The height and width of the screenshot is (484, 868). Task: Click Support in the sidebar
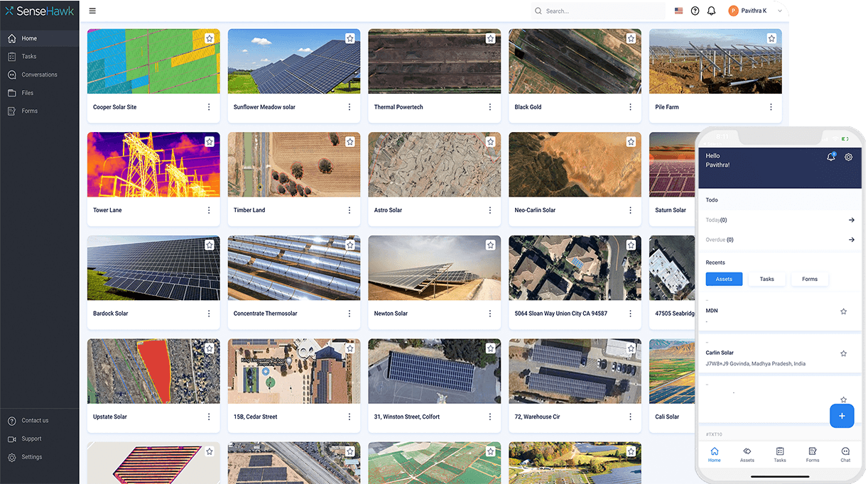click(40, 439)
